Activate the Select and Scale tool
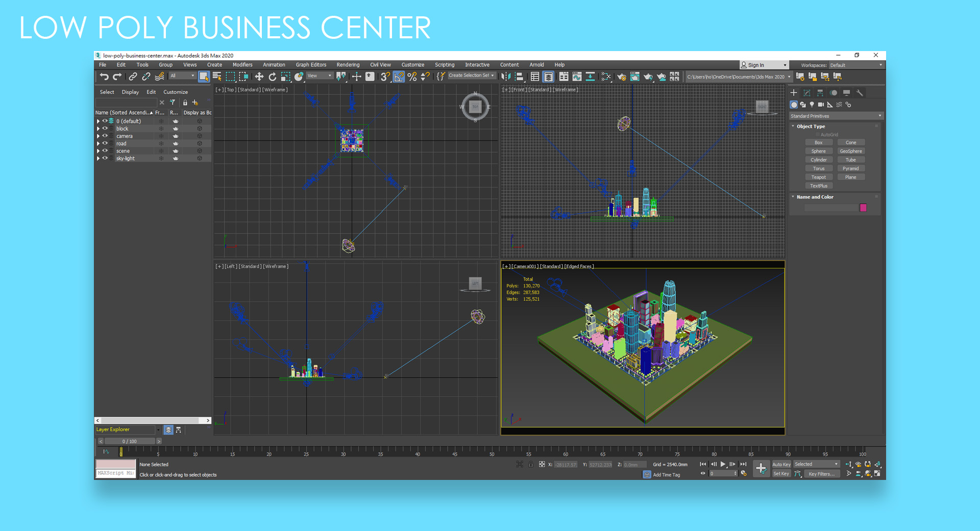Viewport: 980px width, 531px height. [286, 77]
